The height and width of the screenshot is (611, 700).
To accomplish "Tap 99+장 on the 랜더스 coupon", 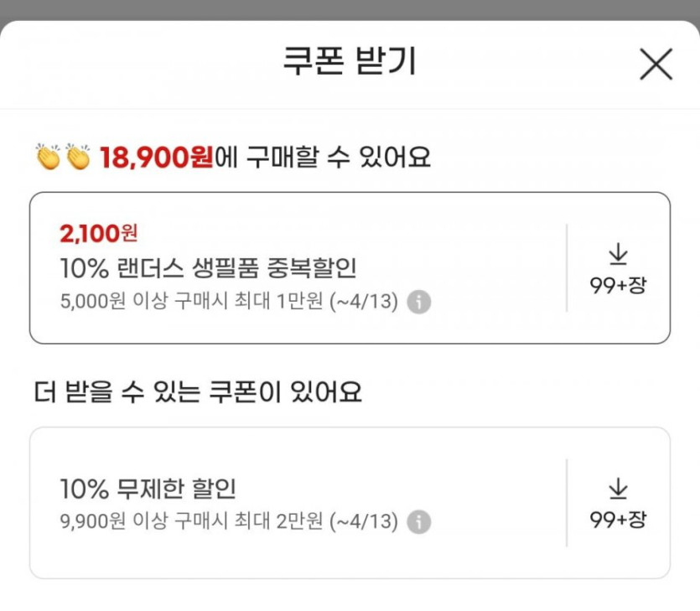I will pos(618,285).
